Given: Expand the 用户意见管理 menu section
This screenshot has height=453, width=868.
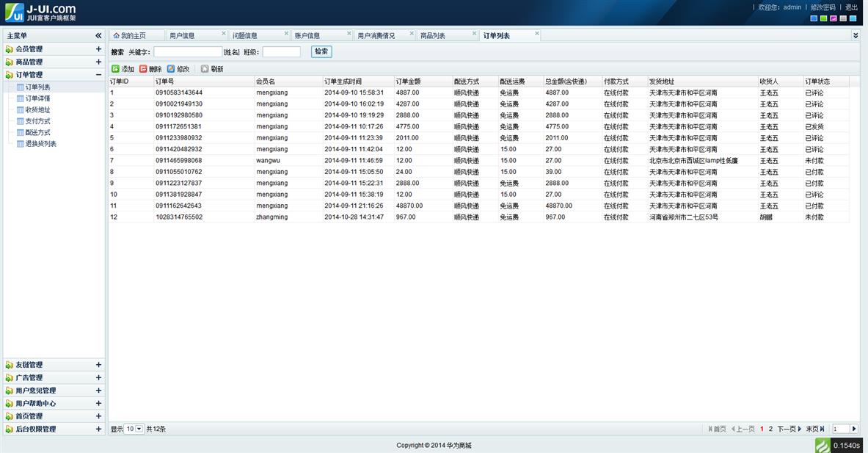Looking at the screenshot, I should point(98,391).
